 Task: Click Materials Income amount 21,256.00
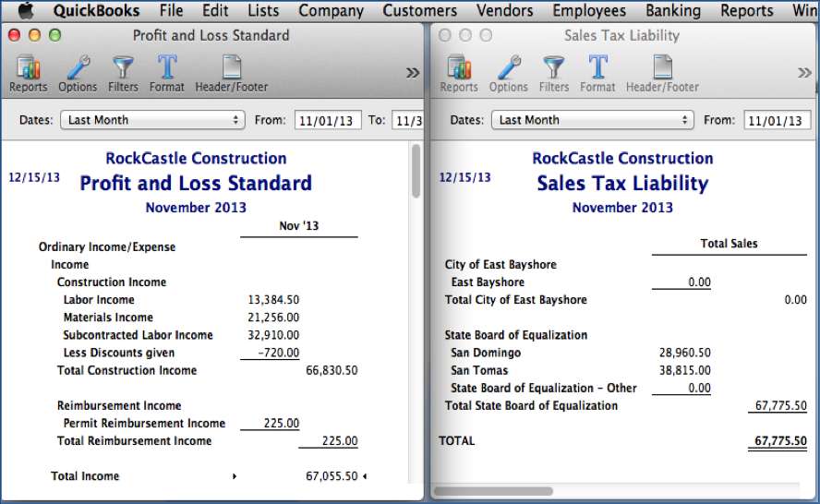click(x=273, y=318)
